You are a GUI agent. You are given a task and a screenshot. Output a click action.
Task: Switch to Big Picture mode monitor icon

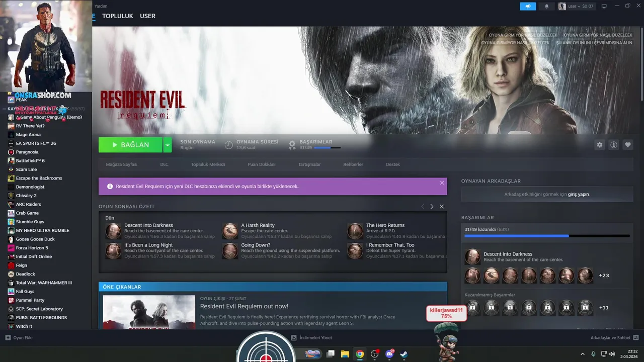point(604,7)
